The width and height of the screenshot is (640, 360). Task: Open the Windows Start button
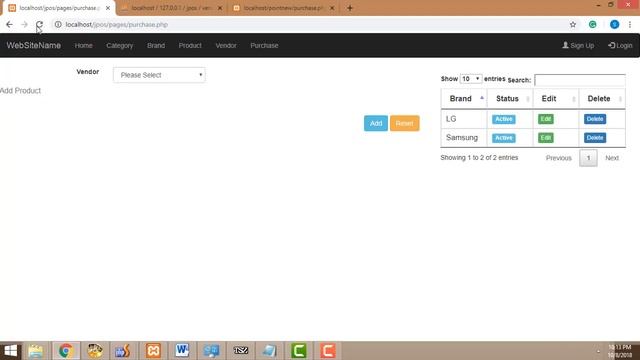[x=11, y=351]
